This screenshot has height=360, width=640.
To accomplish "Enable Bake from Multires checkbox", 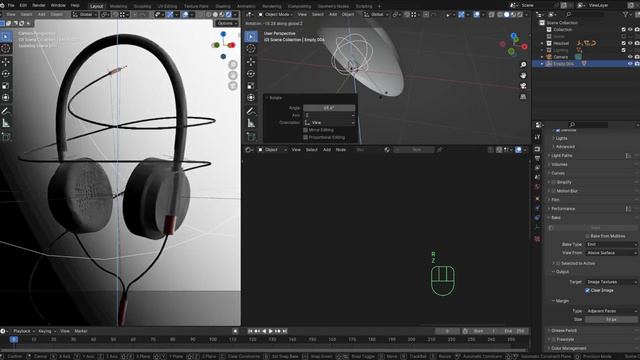I will point(587,236).
